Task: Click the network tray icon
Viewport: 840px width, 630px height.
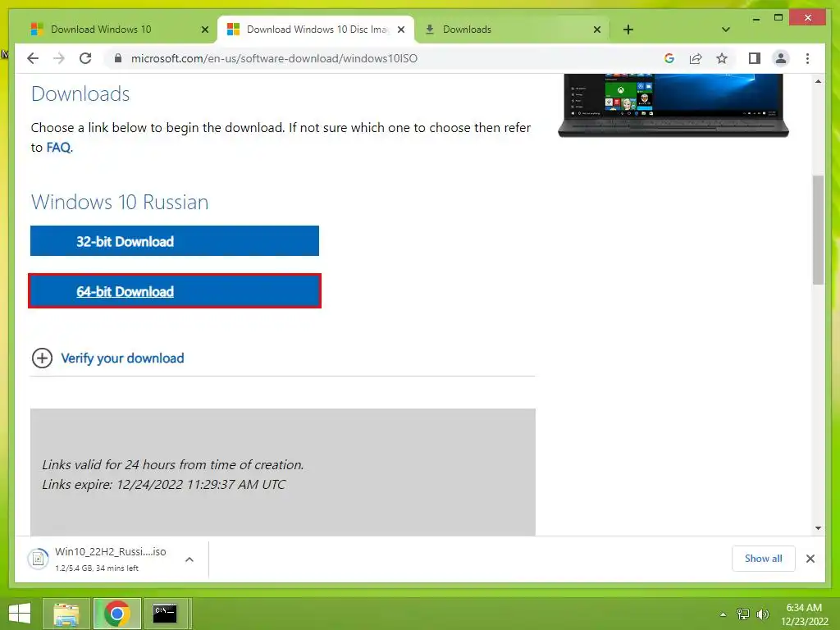Action: [743, 614]
